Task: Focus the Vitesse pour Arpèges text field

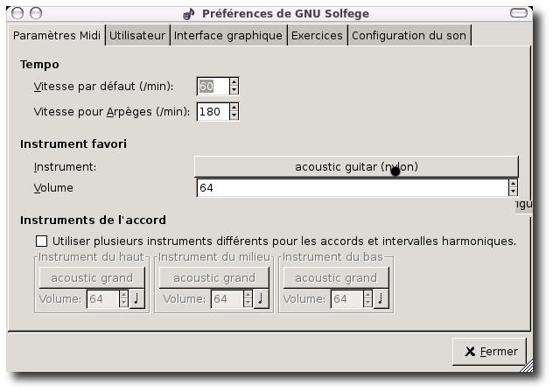Action: [x=212, y=111]
